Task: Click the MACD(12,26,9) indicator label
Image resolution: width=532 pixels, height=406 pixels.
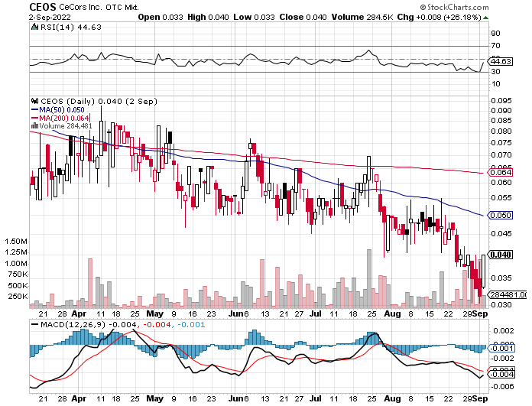Action: tap(73, 324)
